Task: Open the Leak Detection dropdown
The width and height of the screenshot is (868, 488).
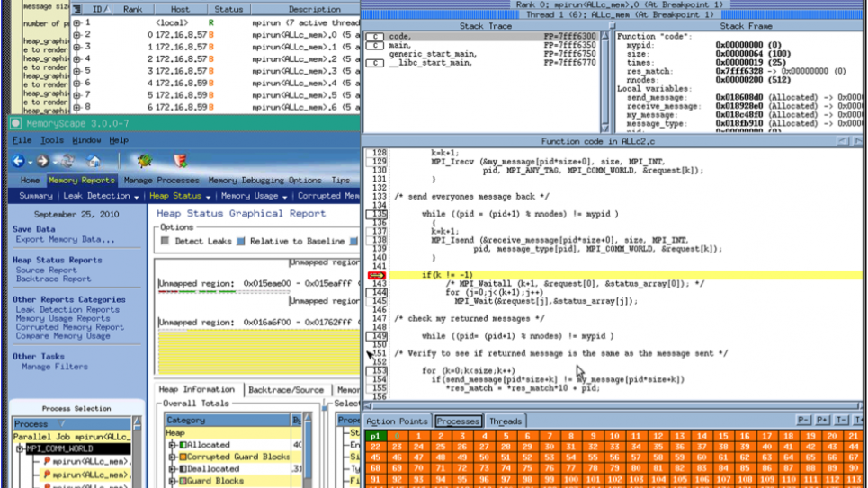Action: coord(100,196)
